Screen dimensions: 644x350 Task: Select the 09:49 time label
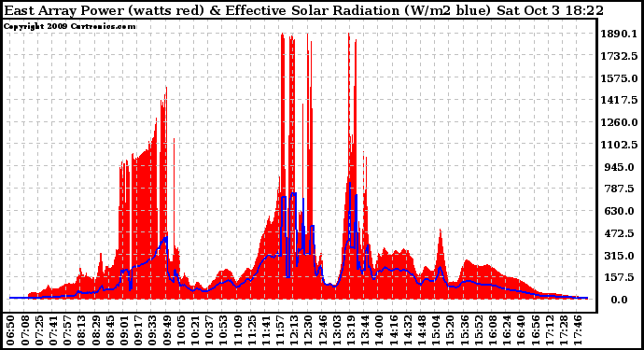click(x=167, y=329)
